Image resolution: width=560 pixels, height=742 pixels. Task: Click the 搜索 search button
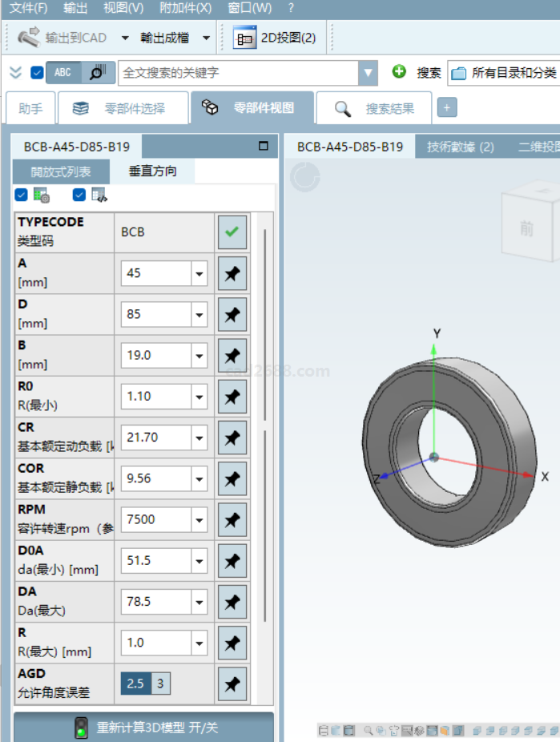click(x=429, y=73)
